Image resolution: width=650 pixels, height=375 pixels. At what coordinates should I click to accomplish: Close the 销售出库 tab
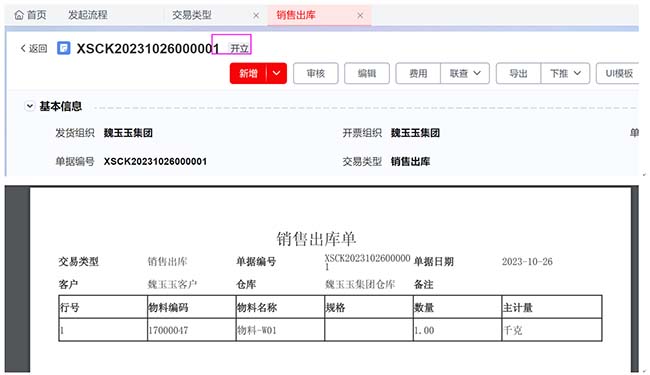click(360, 16)
